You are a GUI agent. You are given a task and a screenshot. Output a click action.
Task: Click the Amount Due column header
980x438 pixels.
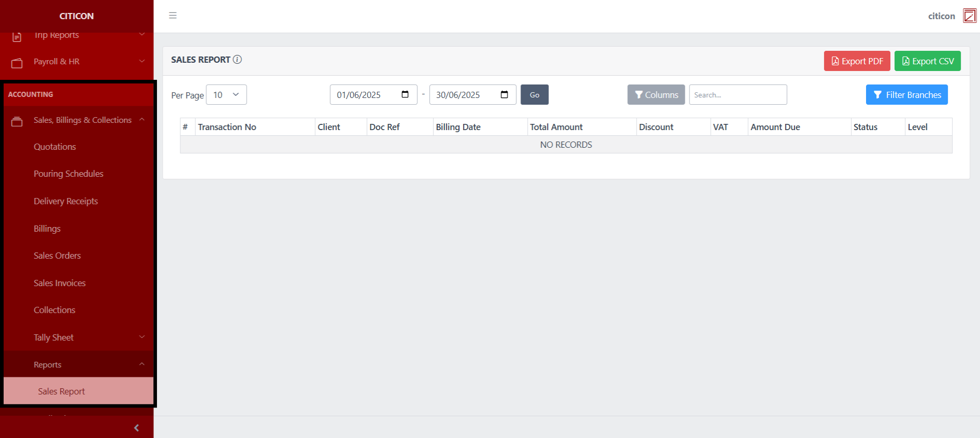point(799,127)
